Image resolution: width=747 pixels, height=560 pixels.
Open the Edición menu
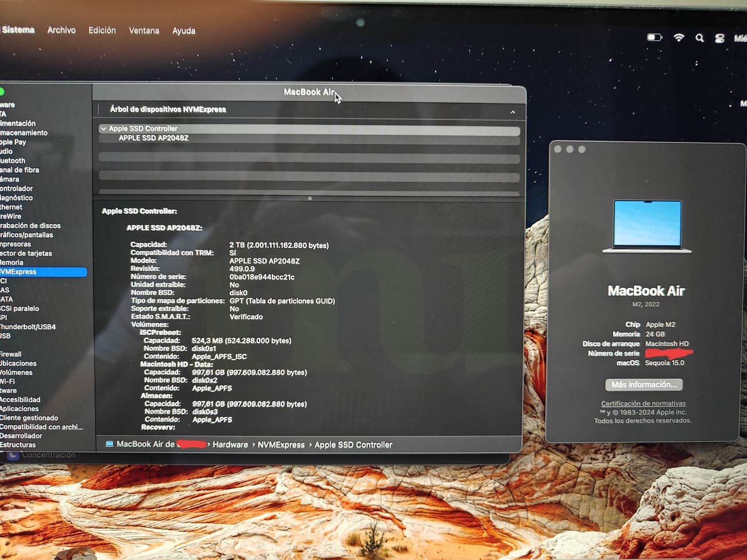pos(102,30)
